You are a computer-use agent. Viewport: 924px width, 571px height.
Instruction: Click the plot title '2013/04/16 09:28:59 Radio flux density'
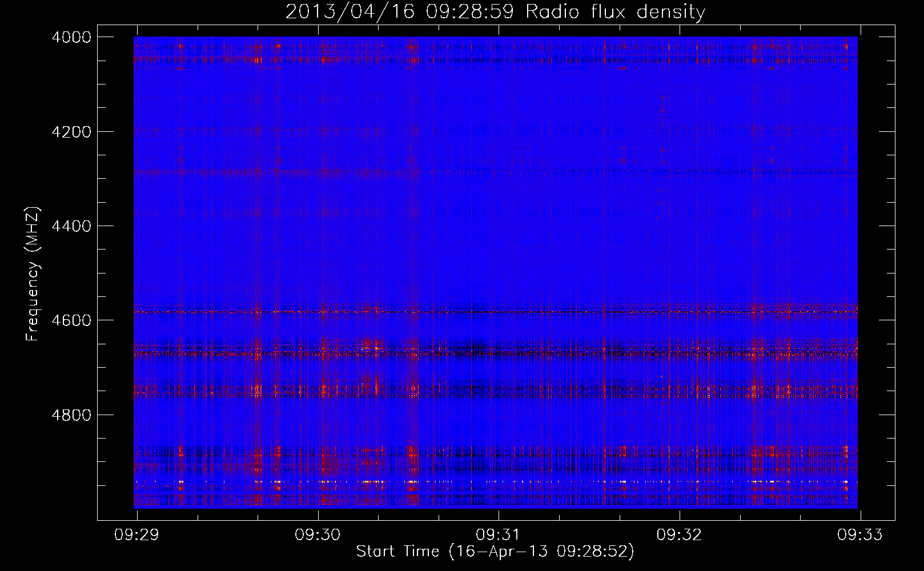495,11
